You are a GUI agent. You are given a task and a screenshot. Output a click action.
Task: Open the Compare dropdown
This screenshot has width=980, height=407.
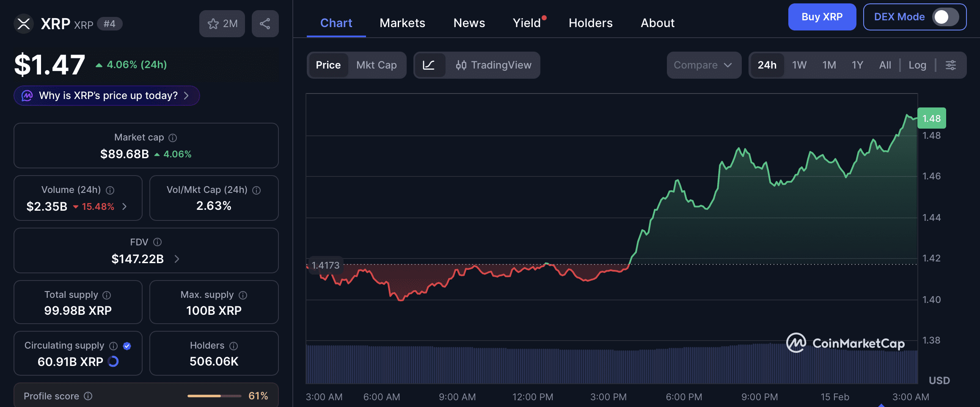point(703,65)
